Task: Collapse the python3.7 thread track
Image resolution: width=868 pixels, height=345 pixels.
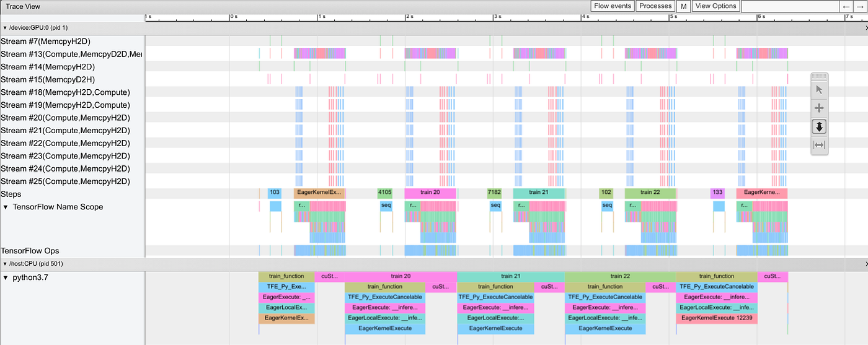Action: pos(6,277)
